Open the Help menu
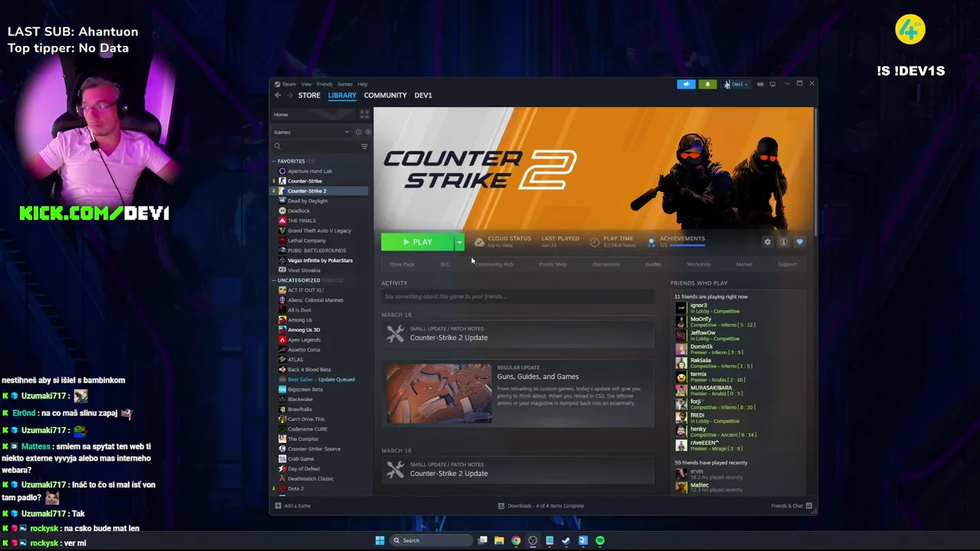980x551 pixels. tap(363, 84)
